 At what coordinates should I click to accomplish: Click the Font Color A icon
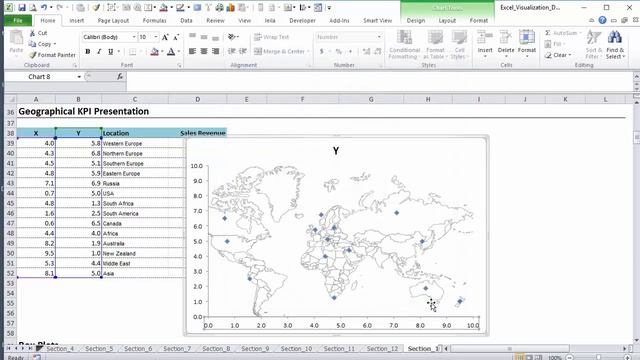pos(171,52)
